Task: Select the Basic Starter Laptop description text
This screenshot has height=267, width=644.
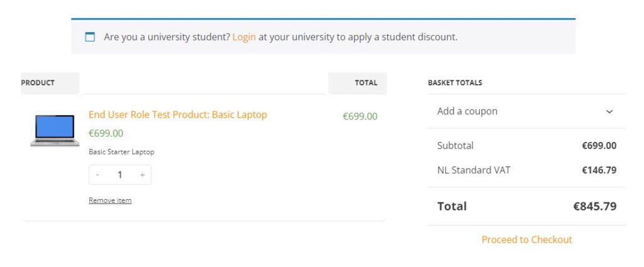Action: pyautogui.click(x=121, y=152)
